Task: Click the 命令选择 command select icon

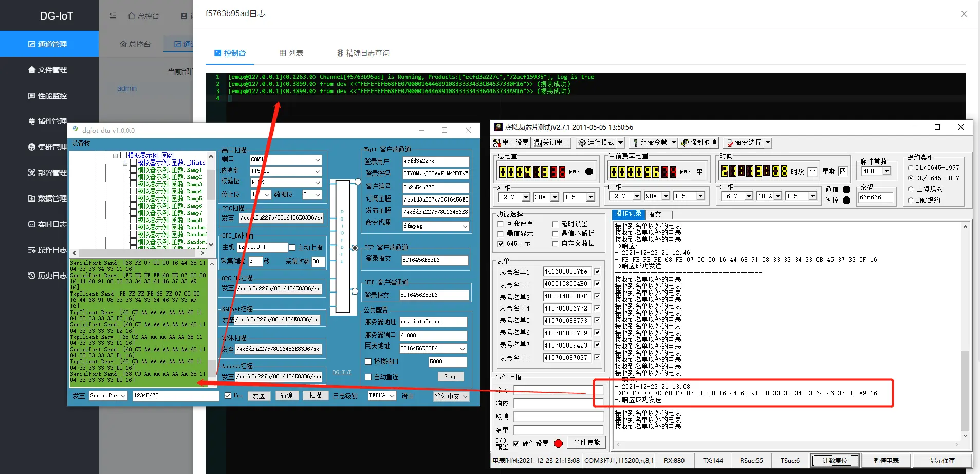Action: tap(730, 143)
